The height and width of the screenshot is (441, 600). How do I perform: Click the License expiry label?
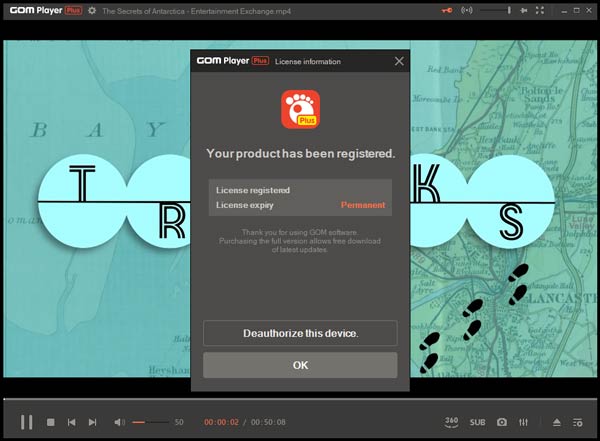(x=245, y=205)
